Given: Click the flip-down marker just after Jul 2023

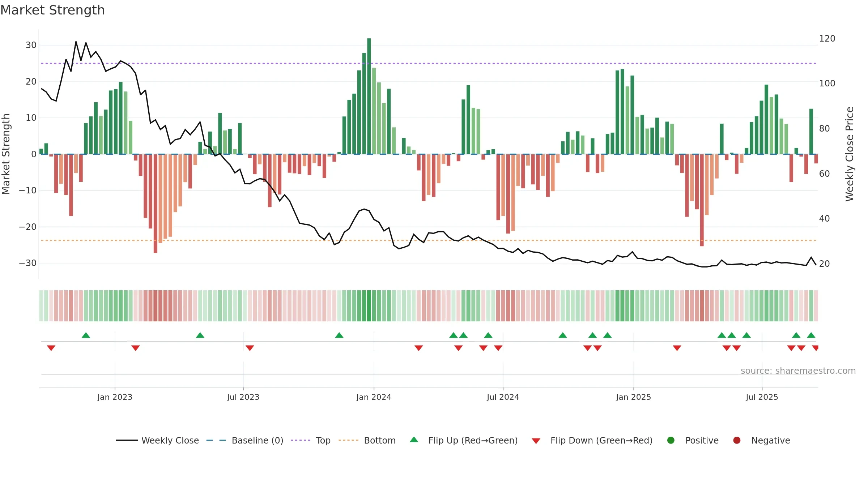Looking at the screenshot, I should coord(250,348).
